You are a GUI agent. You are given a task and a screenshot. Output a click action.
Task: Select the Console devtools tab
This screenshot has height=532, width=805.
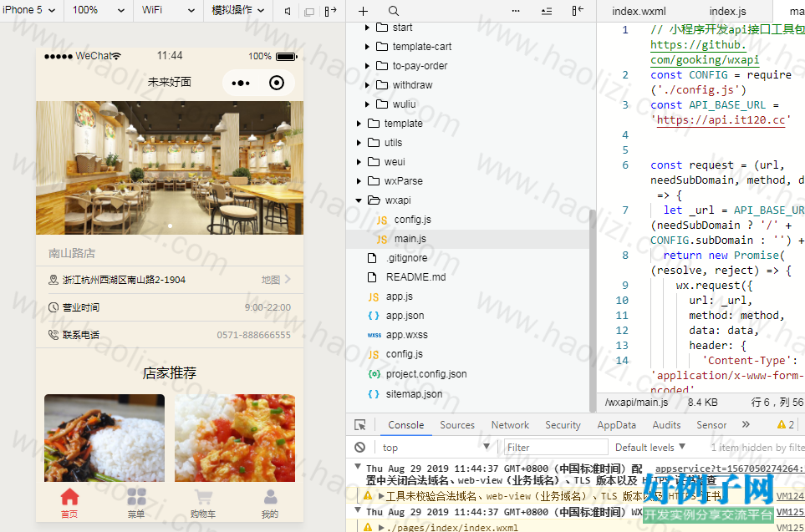point(405,425)
